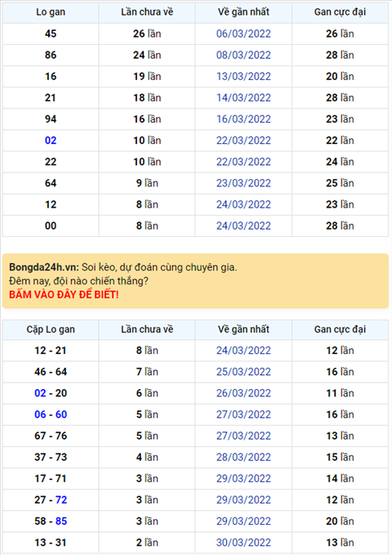The image size is (392, 555).
Task: Open date 25/03/2022 in the row for 46 - 64
Action: 243,372
